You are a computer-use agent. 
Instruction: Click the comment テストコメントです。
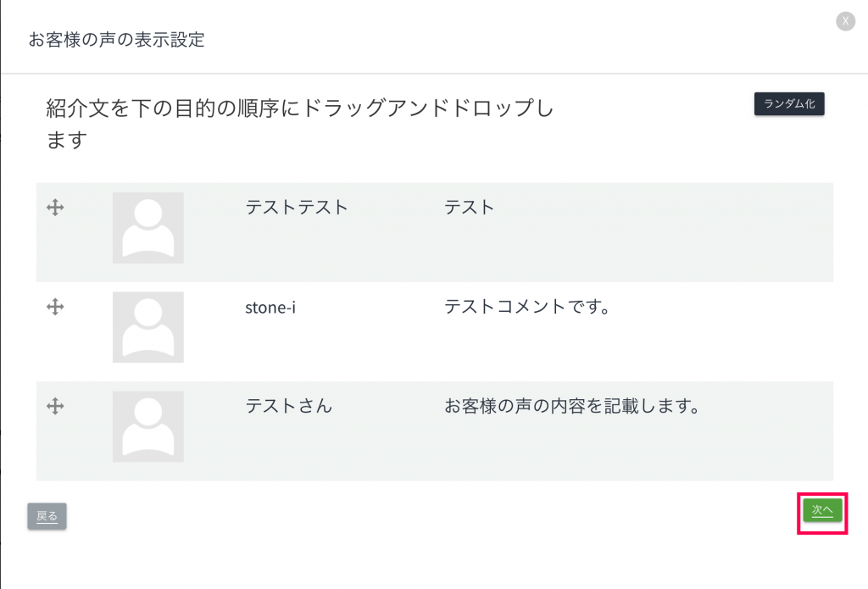click(x=527, y=307)
